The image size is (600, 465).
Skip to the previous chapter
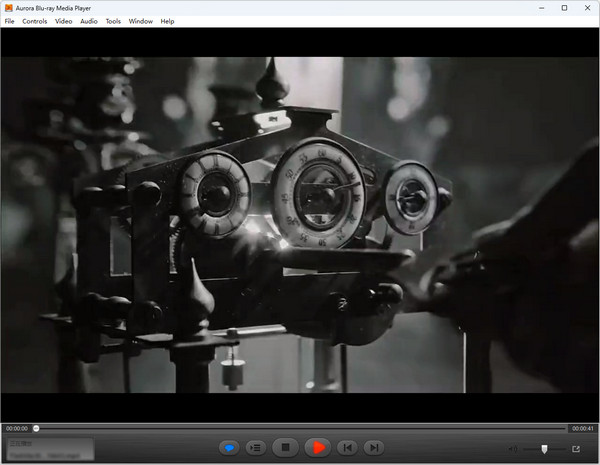[x=345, y=448]
